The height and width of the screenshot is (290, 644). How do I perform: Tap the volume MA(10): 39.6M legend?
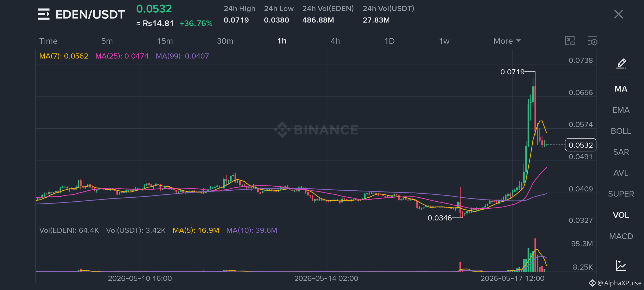click(x=251, y=230)
